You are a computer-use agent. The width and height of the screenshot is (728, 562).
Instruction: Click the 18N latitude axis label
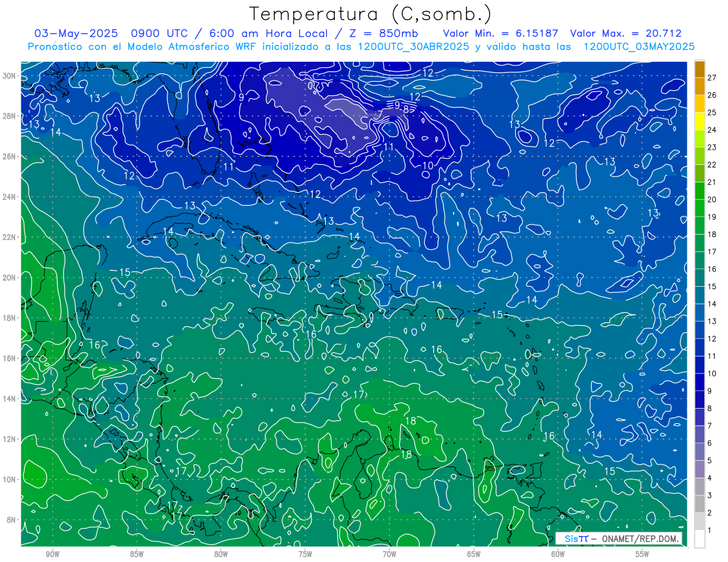click(x=10, y=318)
